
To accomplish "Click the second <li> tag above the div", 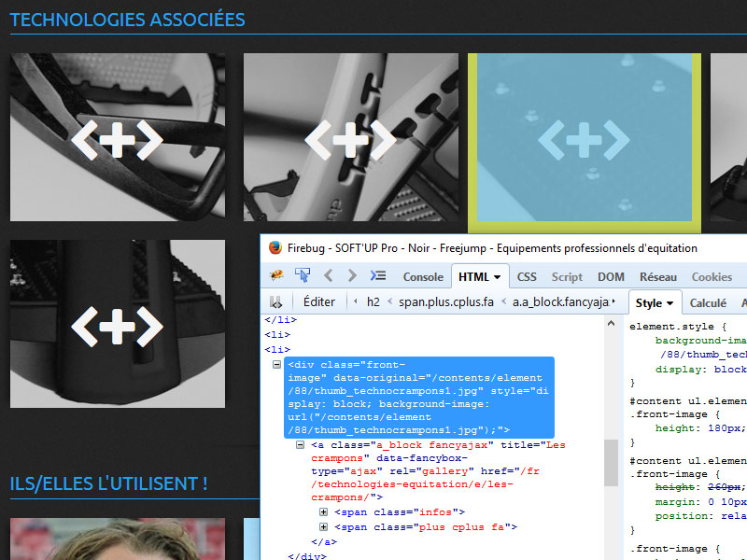I will tap(277, 349).
